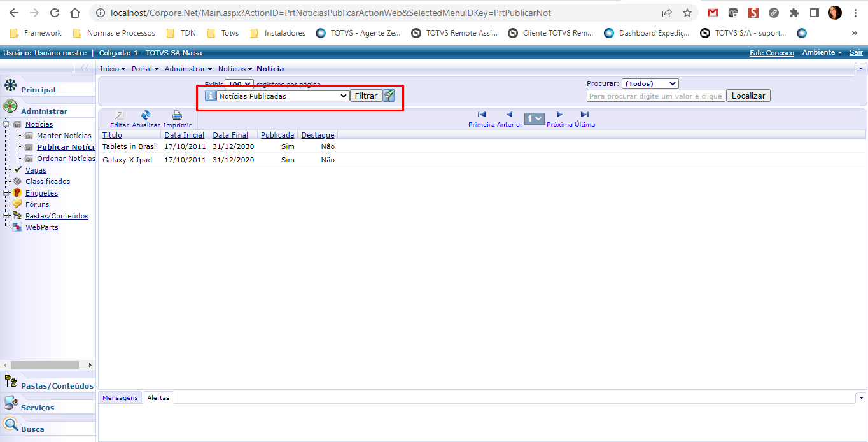Viewport: 868px width, 442px height.
Task: Click the Atualizar refresh icon
Action: [146, 115]
